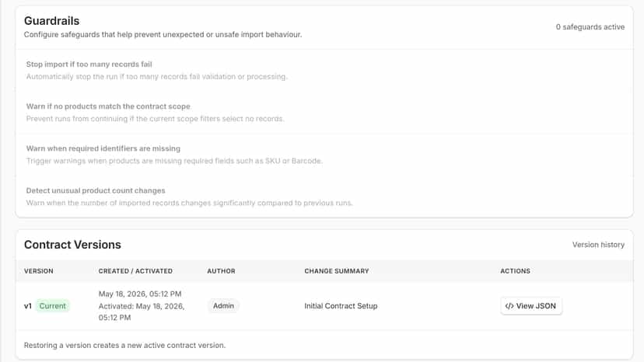Select 'Warn if no products match the contract scope'
The width and height of the screenshot is (644, 362).
point(108,106)
